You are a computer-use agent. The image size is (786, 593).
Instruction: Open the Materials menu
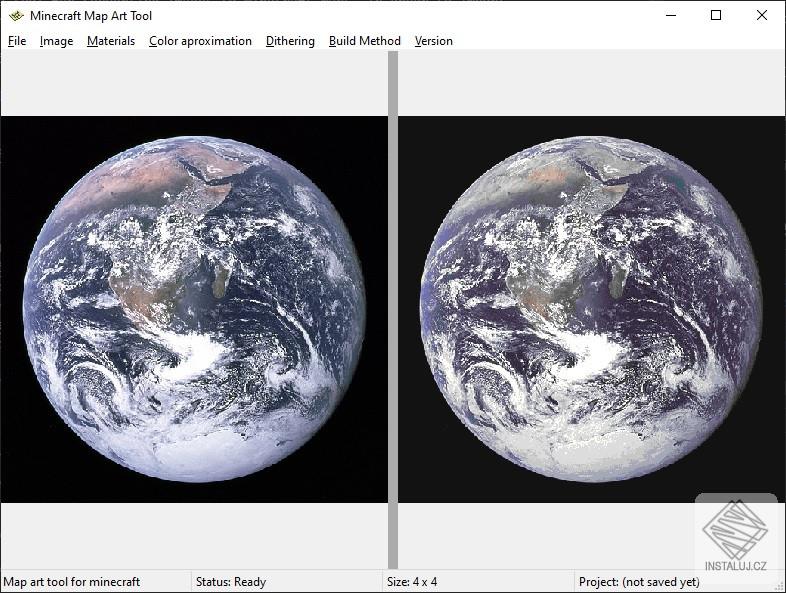111,41
